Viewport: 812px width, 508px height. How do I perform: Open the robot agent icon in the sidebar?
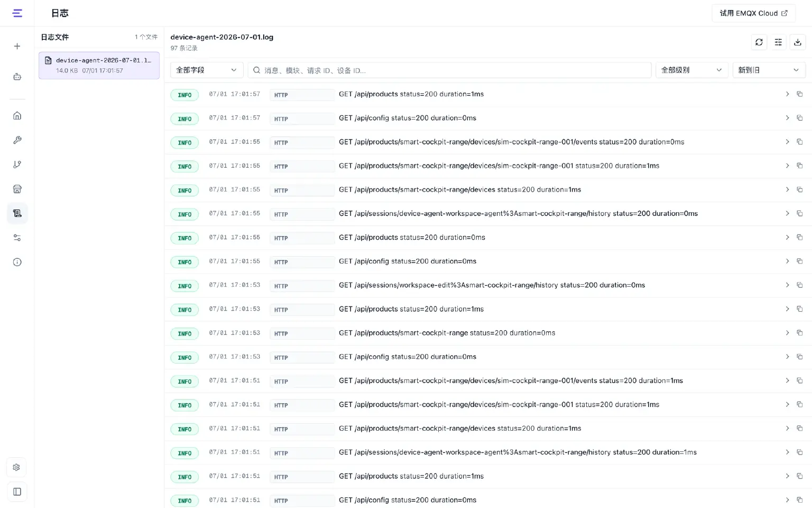(x=17, y=77)
